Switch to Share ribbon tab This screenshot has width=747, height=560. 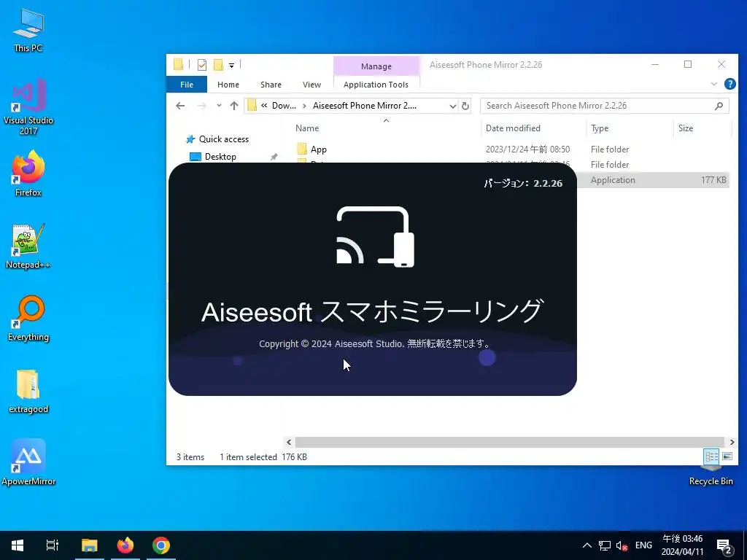[271, 85]
